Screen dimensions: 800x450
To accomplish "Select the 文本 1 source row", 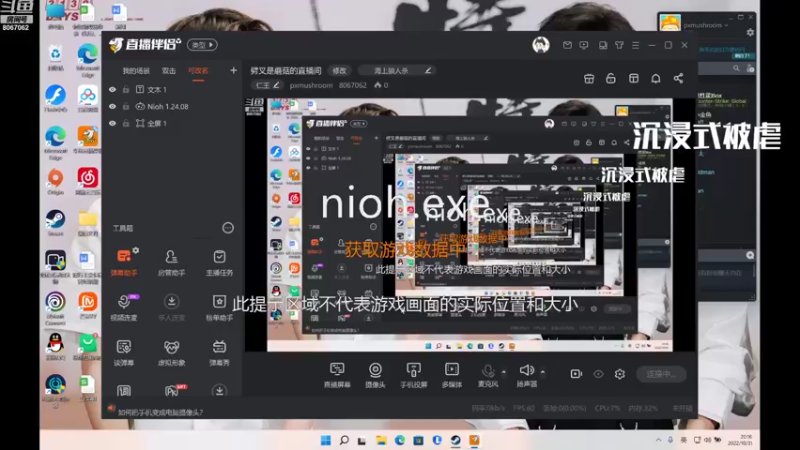I will pos(172,89).
